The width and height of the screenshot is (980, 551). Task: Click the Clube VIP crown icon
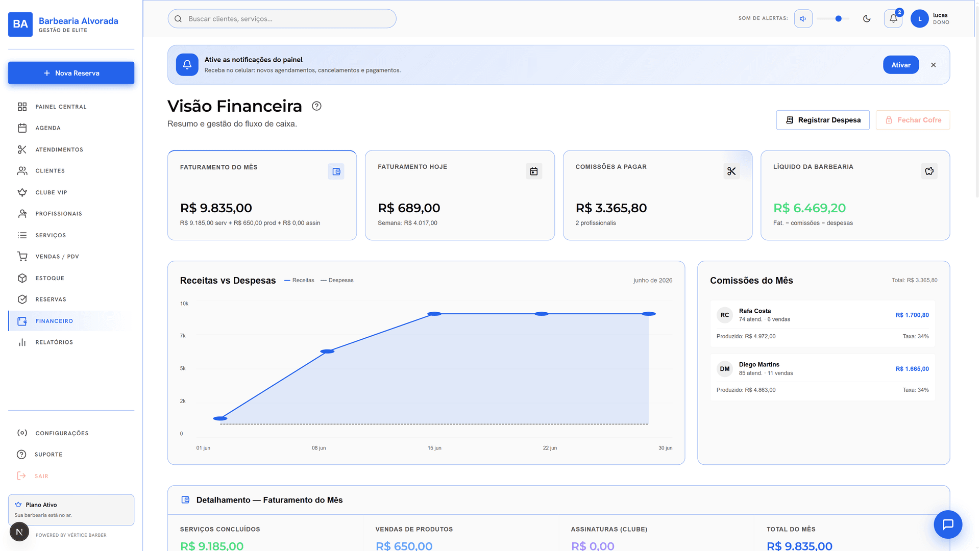22,192
